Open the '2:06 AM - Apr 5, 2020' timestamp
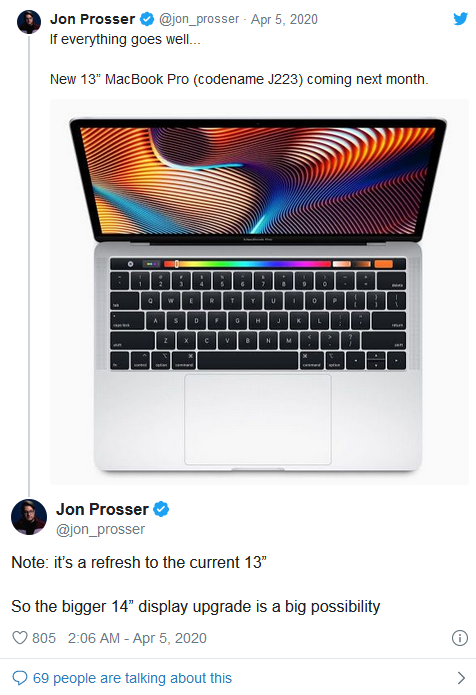The height and width of the screenshot is (695, 476). tap(137, 638)
